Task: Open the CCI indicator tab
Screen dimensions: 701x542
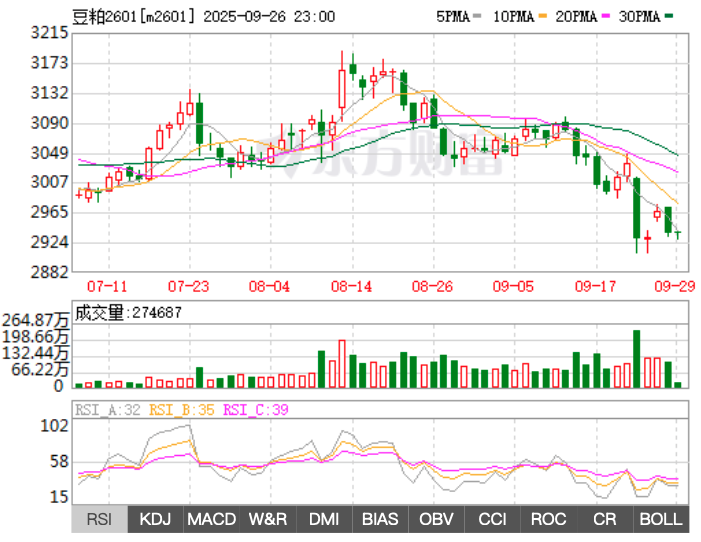Action: click(x=493, y=519)
